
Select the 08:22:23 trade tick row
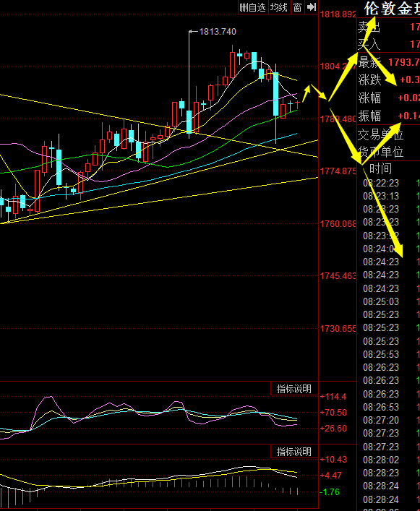click(x=388, y=183)
